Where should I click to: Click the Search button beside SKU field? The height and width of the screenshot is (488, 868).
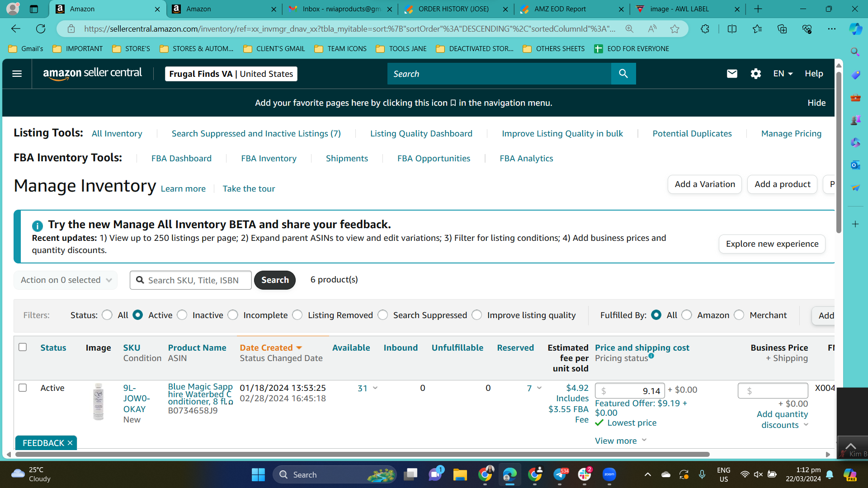click(275, 280)
